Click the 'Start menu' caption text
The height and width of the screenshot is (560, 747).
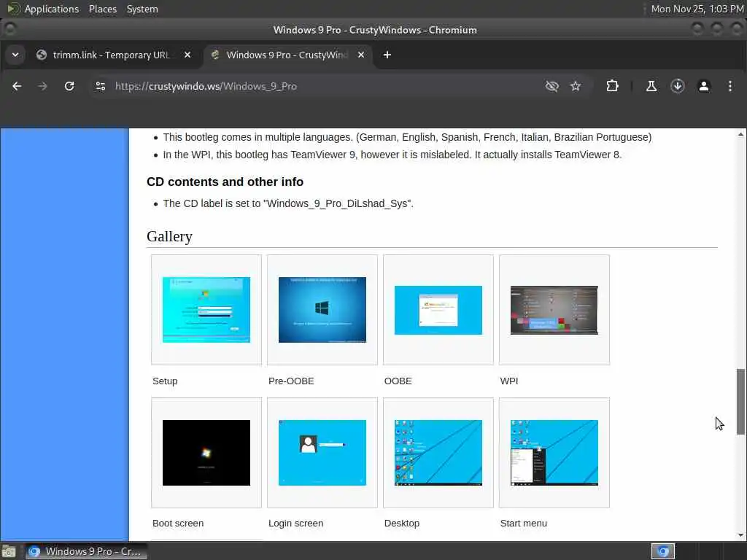[x=523, y=524]
